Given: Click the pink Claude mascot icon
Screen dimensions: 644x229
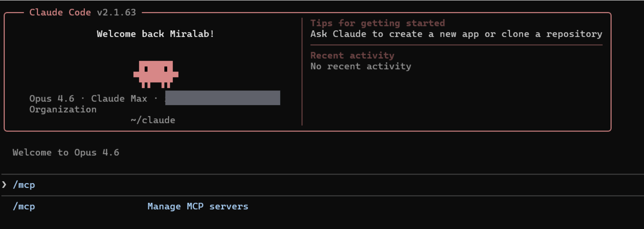Looking at the screenshot, I should click(156, 74).
